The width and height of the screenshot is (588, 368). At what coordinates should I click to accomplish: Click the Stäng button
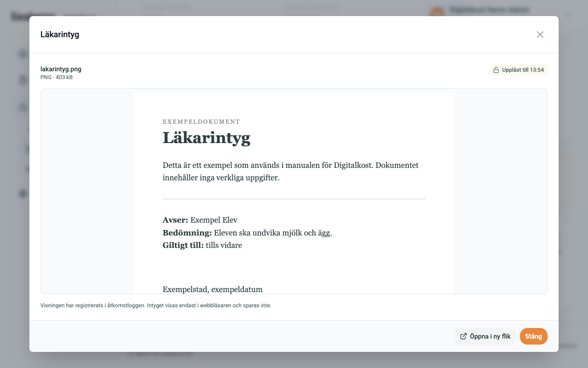(x=534, y=336)
